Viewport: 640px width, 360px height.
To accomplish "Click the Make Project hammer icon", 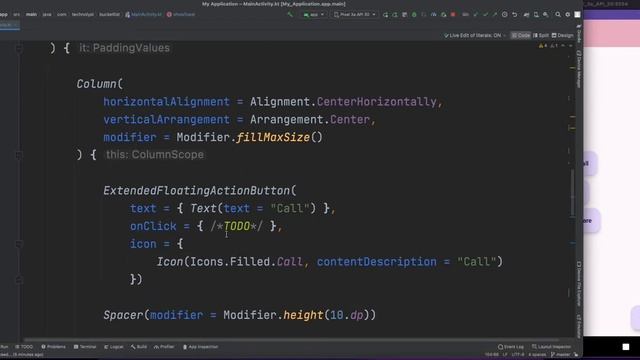I will coord(290,15).
